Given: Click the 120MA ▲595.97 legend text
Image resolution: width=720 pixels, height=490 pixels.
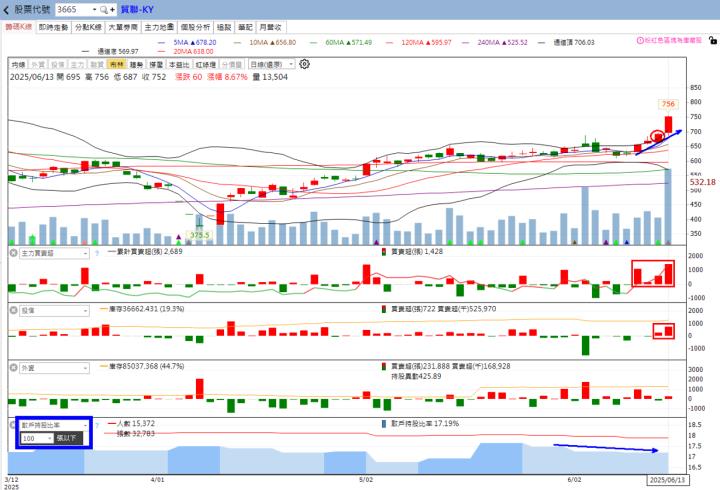Looking at the screenshot, I should click(426, 42).
